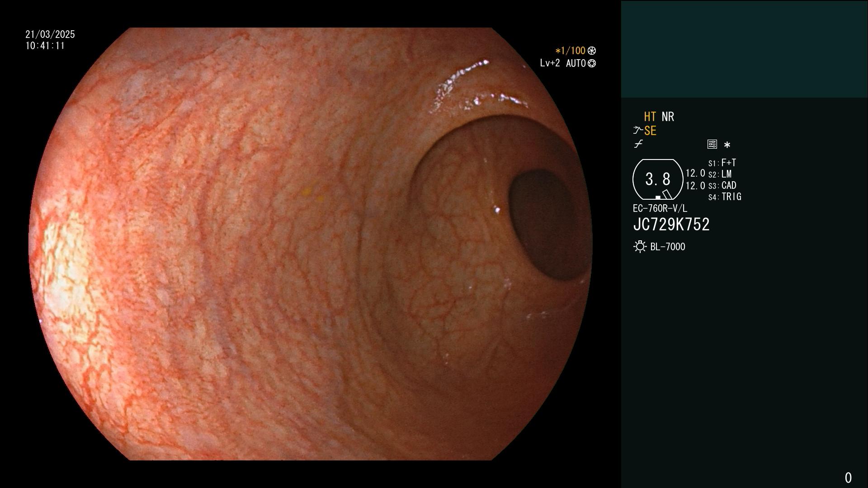Click the light source sun icon
The width and height of the screenshot is (868, 488).
tap(640, 247)
